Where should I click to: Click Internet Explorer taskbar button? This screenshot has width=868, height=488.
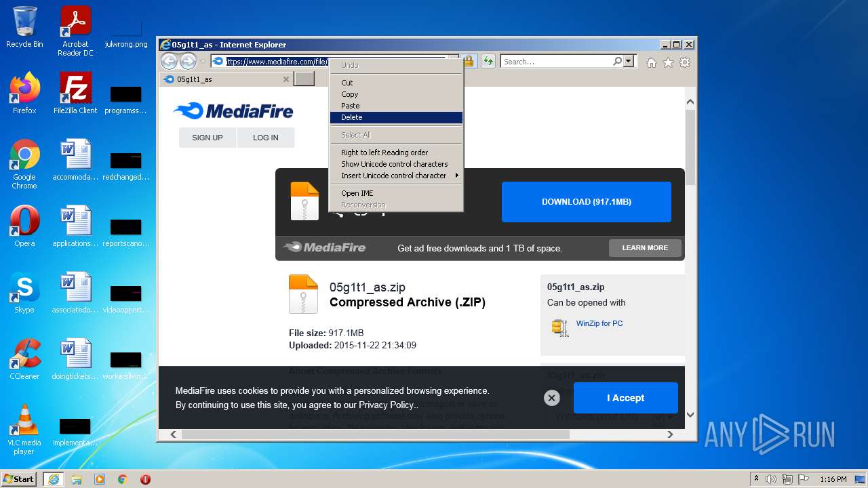(x=54, y=479)
